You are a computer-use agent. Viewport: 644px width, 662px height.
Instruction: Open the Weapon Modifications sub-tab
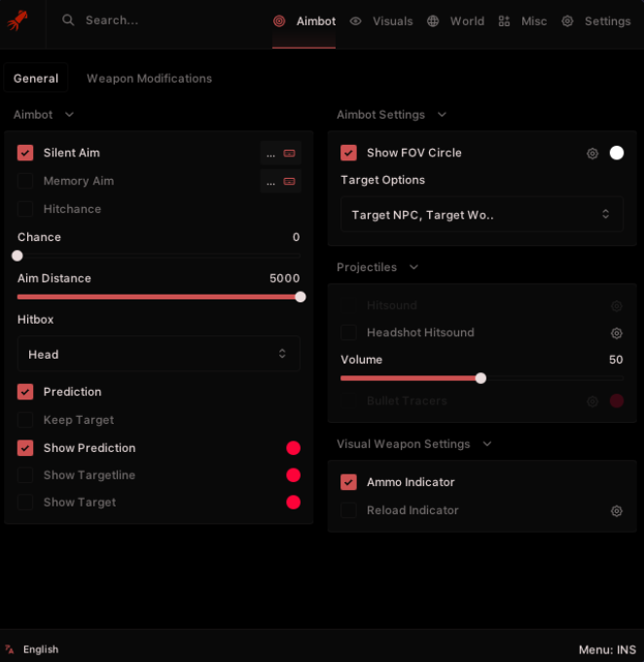(x=149, y=79)
